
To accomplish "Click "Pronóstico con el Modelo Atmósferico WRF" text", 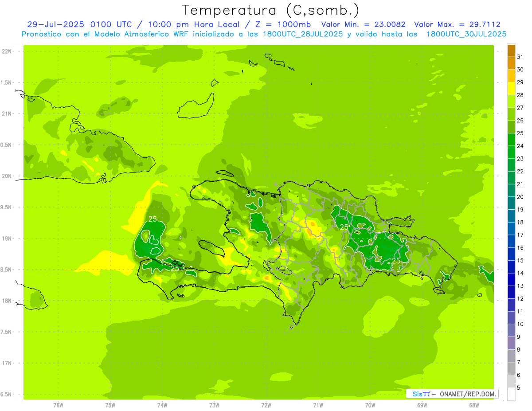I will pos(106,34).
